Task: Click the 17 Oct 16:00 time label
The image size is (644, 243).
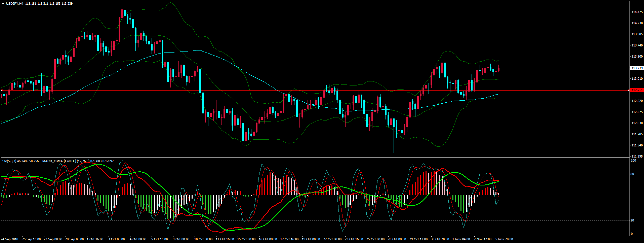Action: 289,239
